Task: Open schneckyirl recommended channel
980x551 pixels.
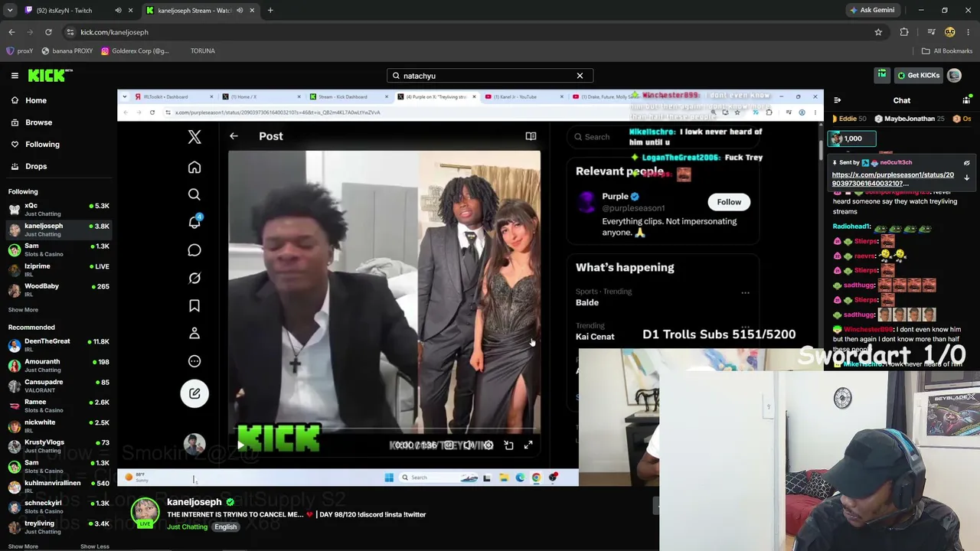Action: [x=58, y=507]
